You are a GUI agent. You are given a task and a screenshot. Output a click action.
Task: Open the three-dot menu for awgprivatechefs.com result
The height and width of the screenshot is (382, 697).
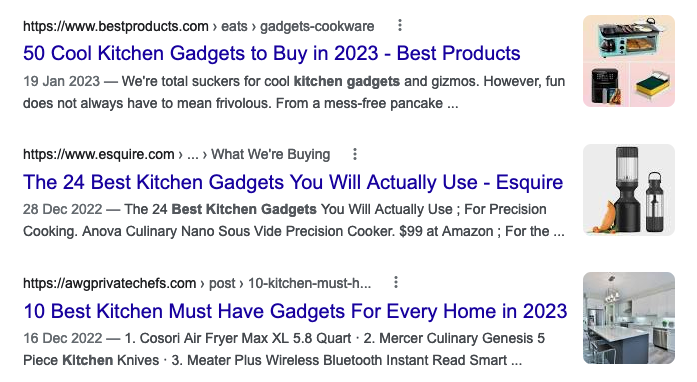(396, 282)
